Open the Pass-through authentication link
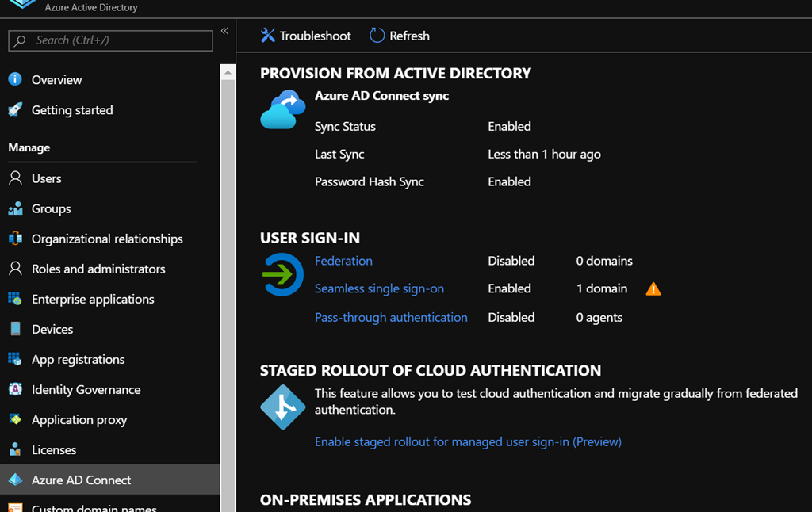 (x=391, y=317)
